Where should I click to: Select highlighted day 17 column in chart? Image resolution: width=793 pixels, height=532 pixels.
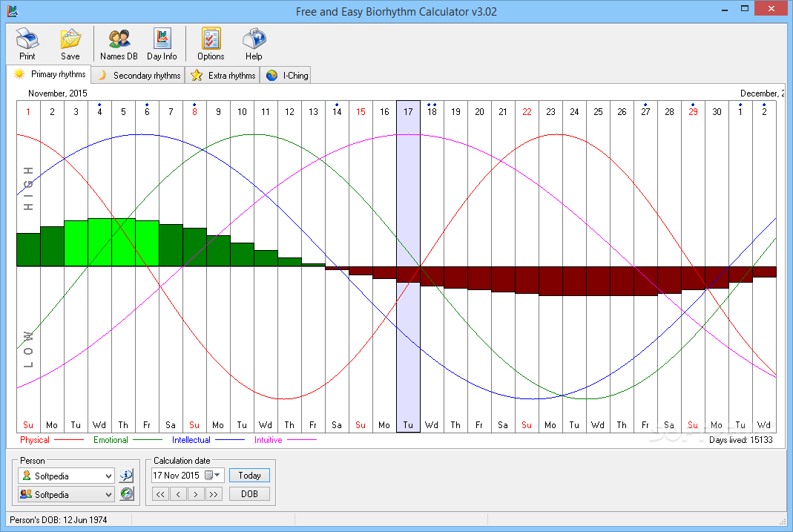point(408,266)
